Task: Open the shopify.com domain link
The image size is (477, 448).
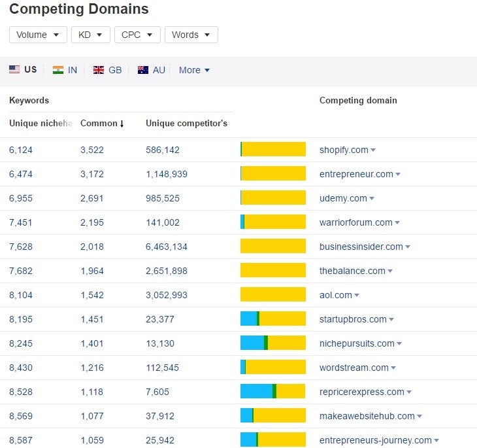Action: [x=344, y=150]
